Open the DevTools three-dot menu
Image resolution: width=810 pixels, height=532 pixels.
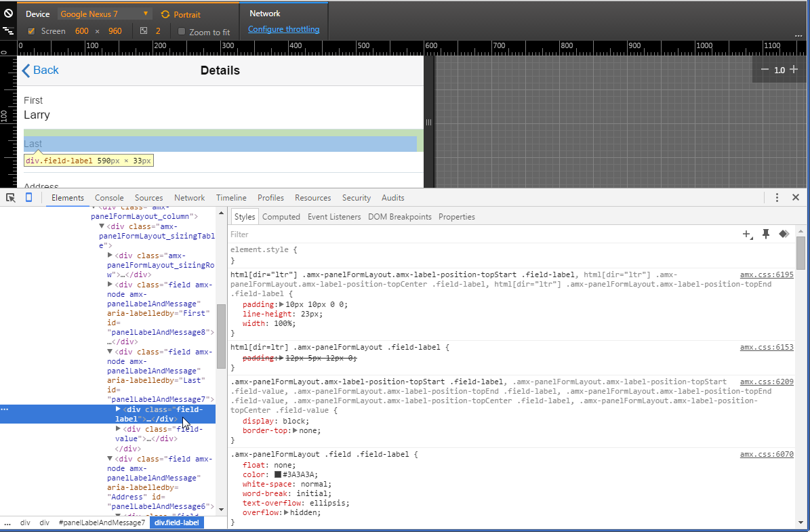pos(777,198)
